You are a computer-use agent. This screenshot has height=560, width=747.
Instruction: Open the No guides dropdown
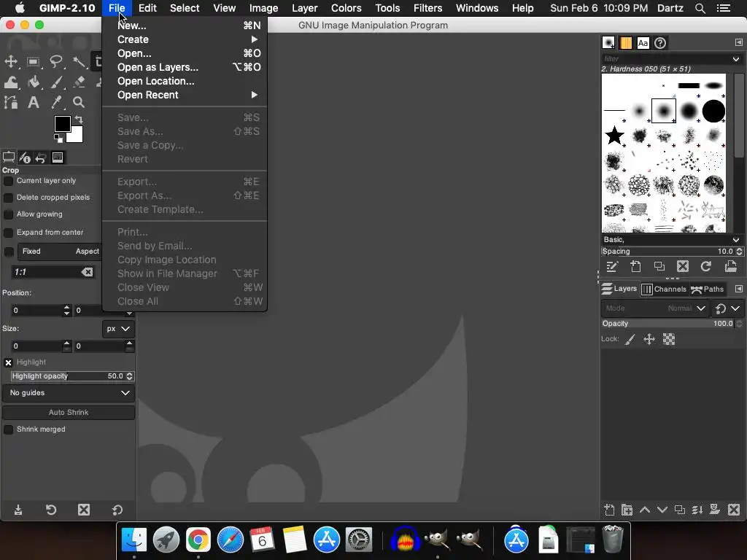(x=69, y=393)
